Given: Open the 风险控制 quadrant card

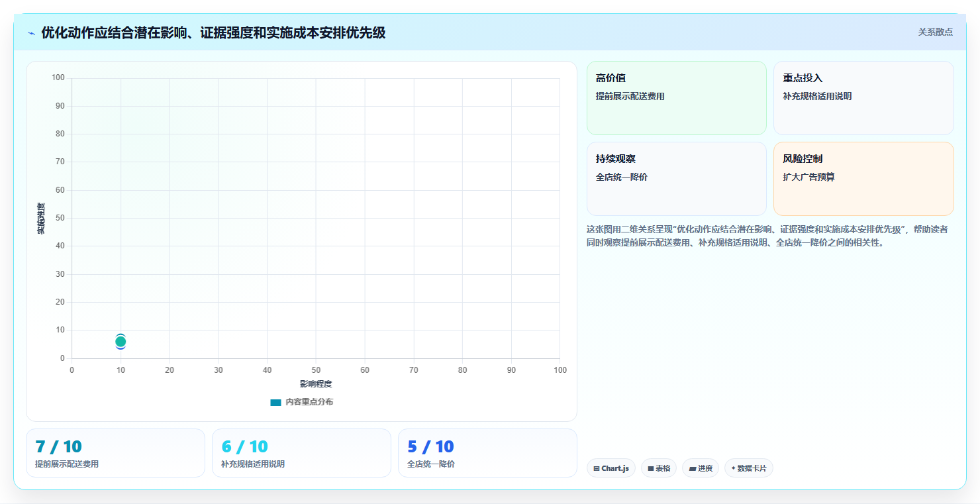Looking at the screenshot, I should tap(863, 179).
